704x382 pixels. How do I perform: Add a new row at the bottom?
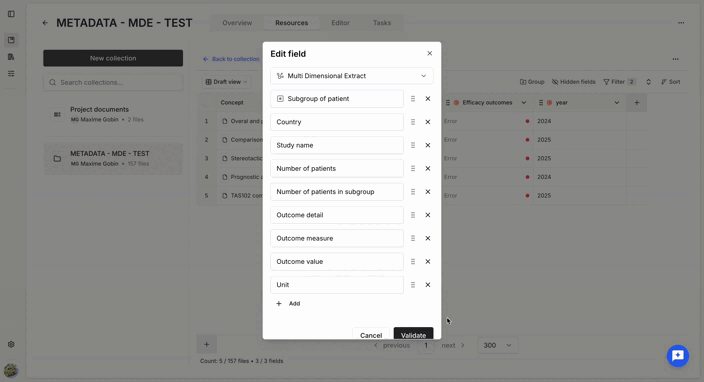coord(207,345)
